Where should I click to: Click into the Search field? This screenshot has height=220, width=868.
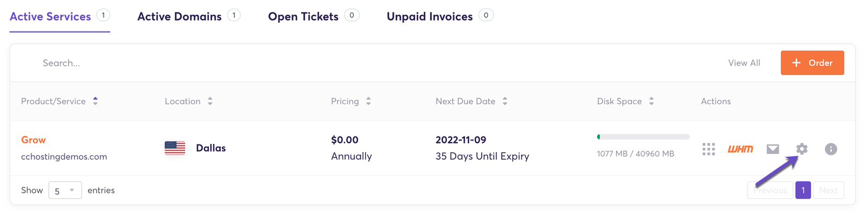(217, 63)
